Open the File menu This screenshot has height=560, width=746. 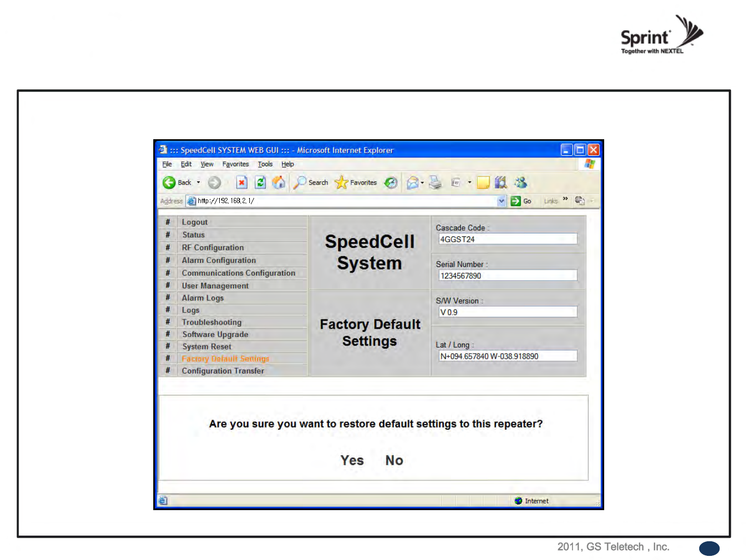point(167,164)
